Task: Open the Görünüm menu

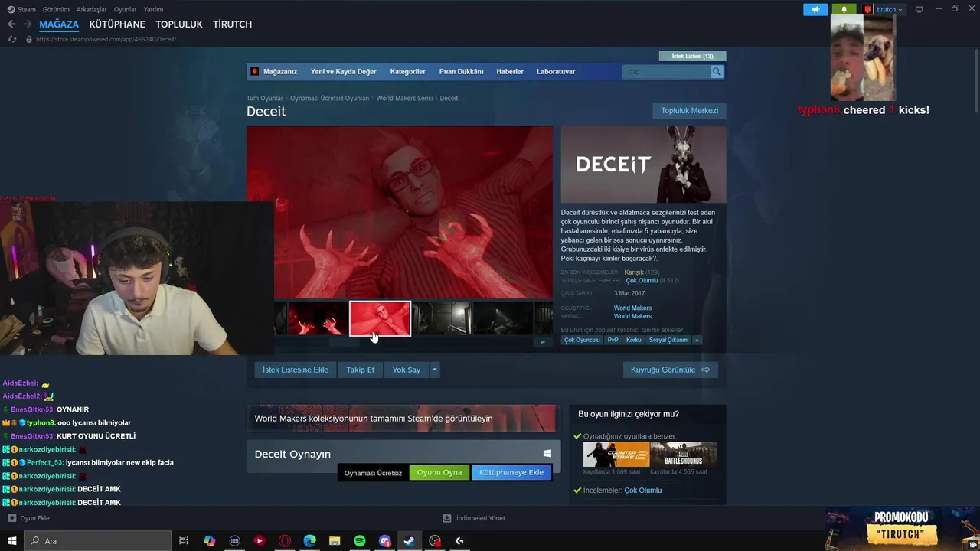Action: (57, 9)
